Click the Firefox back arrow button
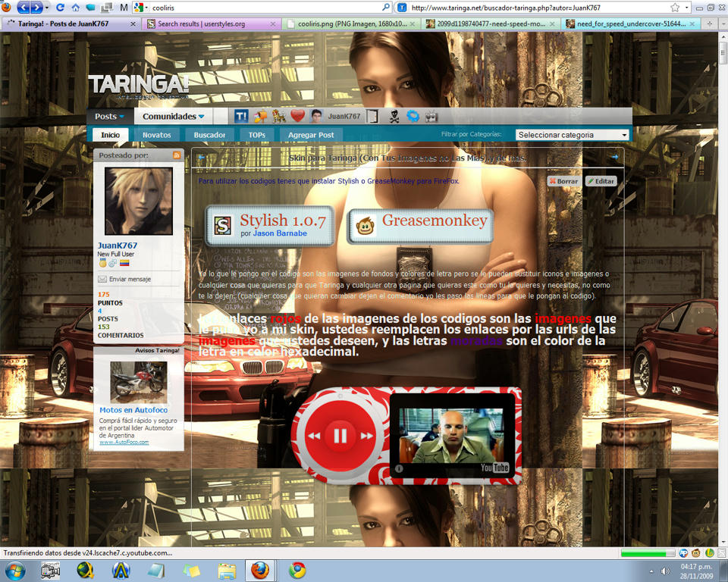This screenshot has width=728, height=582. coord(24,7)
